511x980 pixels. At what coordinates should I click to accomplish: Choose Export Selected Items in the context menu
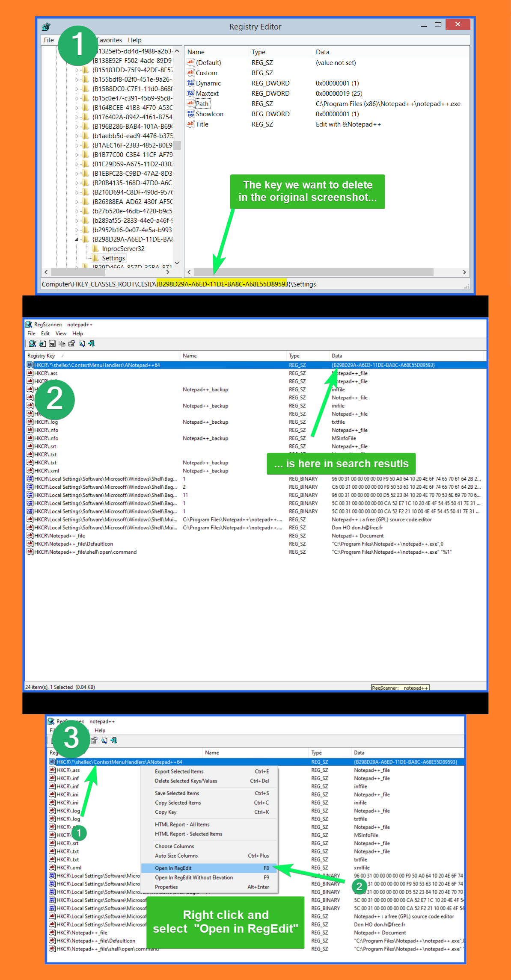pos(210,771)
